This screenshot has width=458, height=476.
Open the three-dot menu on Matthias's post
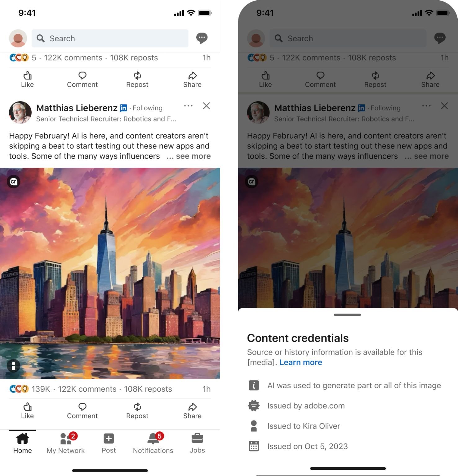pyautogui.click(x=188, y=106)
